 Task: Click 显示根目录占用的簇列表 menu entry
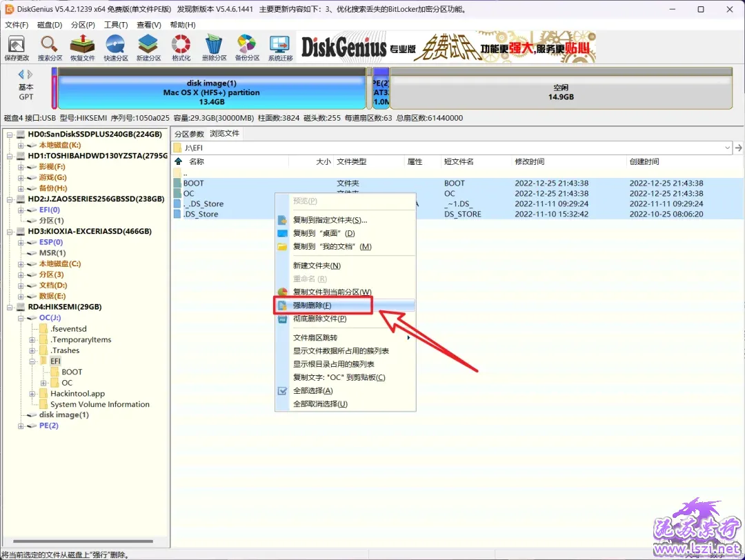(x=346, y=364)
